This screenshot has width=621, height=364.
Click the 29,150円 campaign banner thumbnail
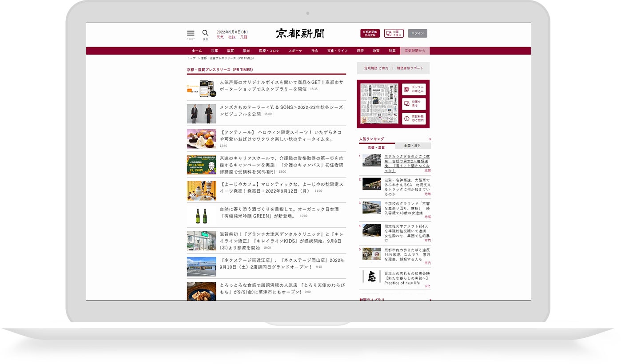pyautogui.click(x=201, y=165)
